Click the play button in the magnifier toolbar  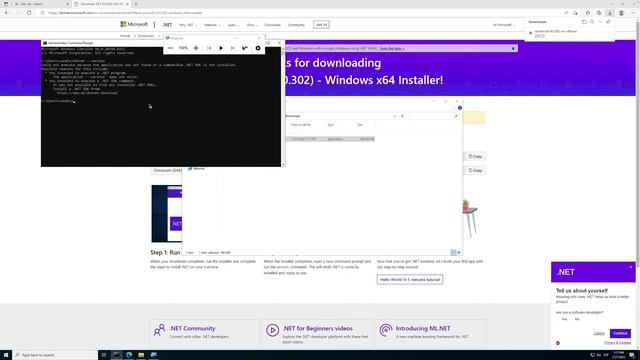click(x=221, y=48)
